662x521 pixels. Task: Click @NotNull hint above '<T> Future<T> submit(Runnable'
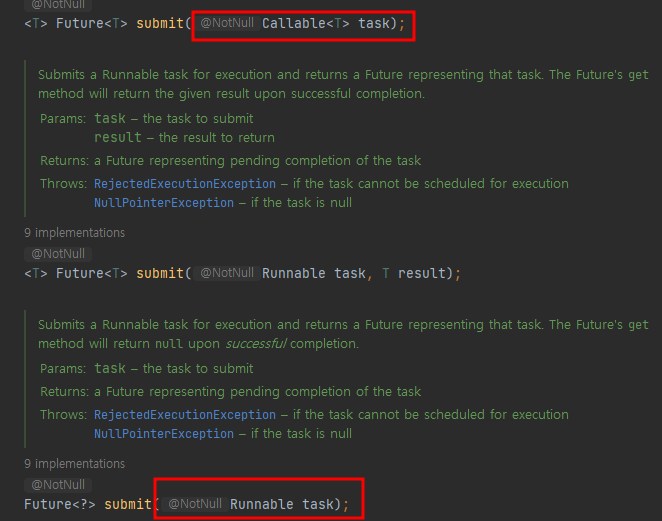click(x=58, y=254)
